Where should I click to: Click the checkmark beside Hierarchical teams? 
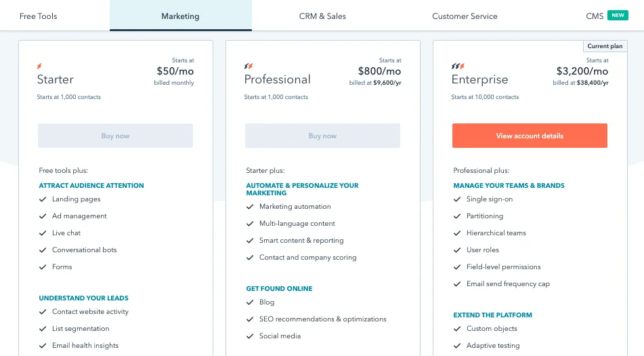point(457,233)
